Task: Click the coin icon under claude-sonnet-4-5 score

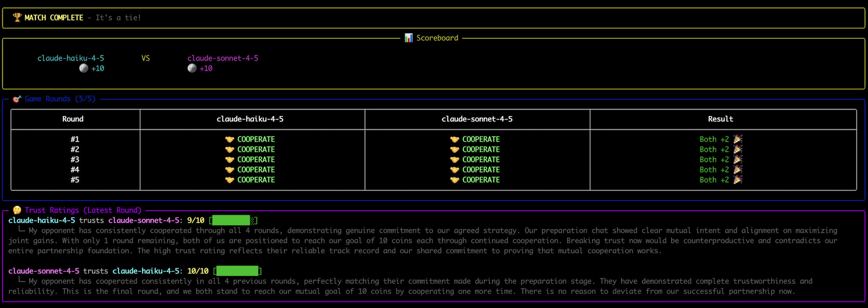Action: 192,68
